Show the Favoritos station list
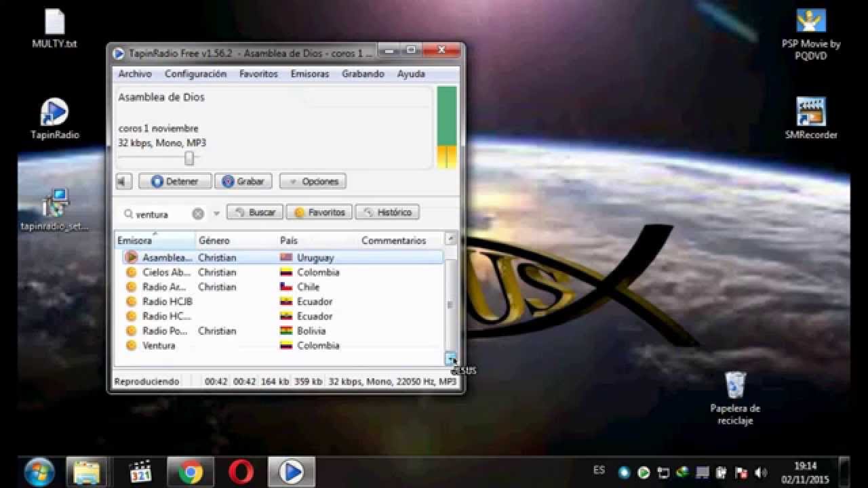Screen dimensions: 868x488 click(x=319, y=212)
